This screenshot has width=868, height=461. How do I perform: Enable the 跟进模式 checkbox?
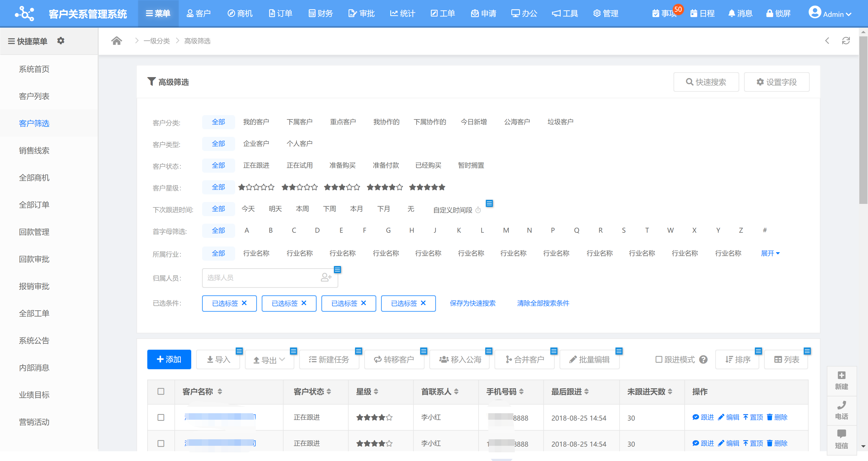659,359
